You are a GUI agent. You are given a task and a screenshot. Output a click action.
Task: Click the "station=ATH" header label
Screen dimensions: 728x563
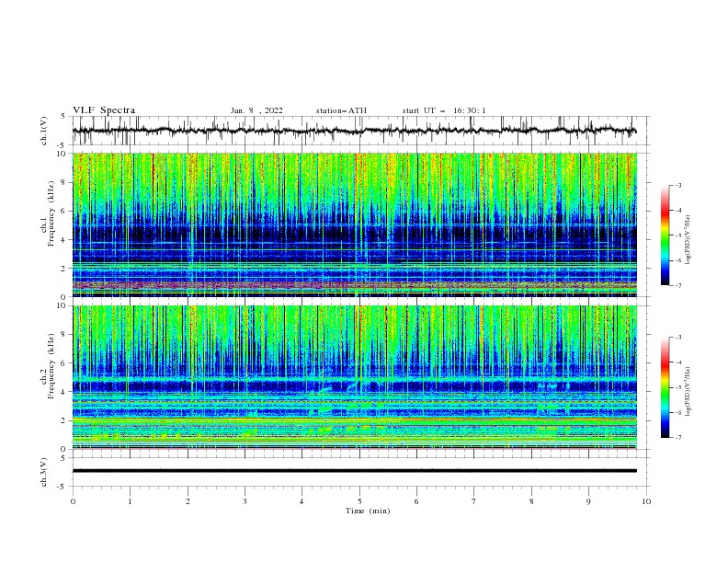(341, 110)
